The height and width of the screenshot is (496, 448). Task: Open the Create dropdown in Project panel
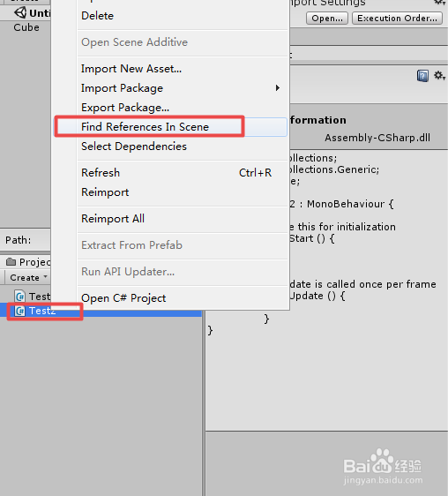28,277
